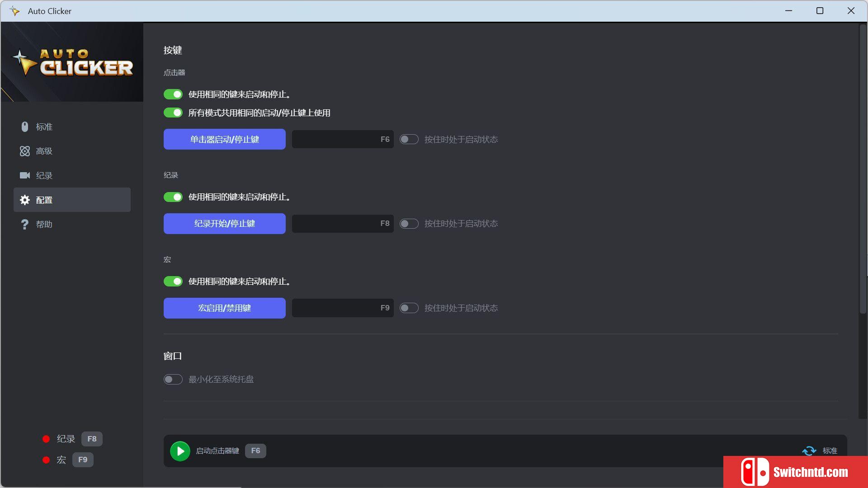Click the 启动点击器键 label

tap(217, 451)
